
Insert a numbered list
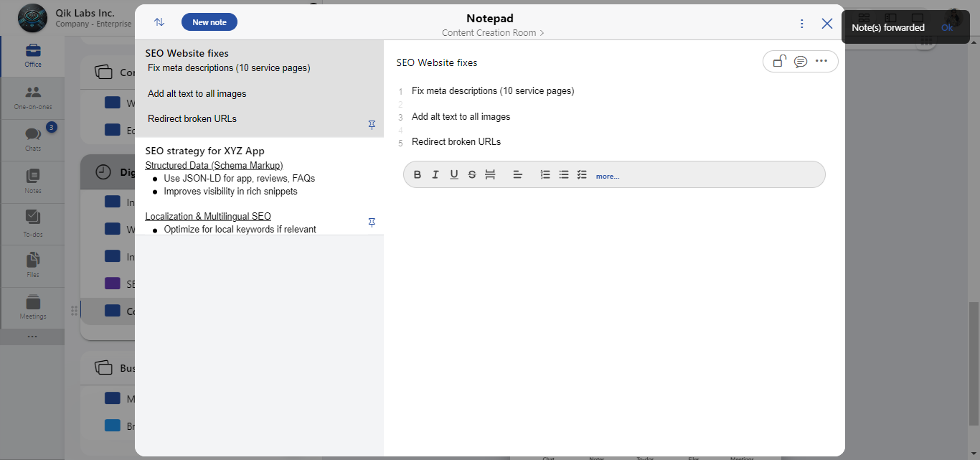coord(545,175)
